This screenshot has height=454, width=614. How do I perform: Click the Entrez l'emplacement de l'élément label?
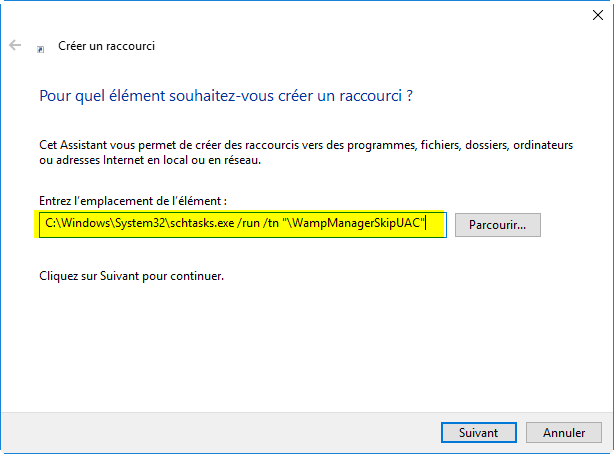tap(133, 201)
